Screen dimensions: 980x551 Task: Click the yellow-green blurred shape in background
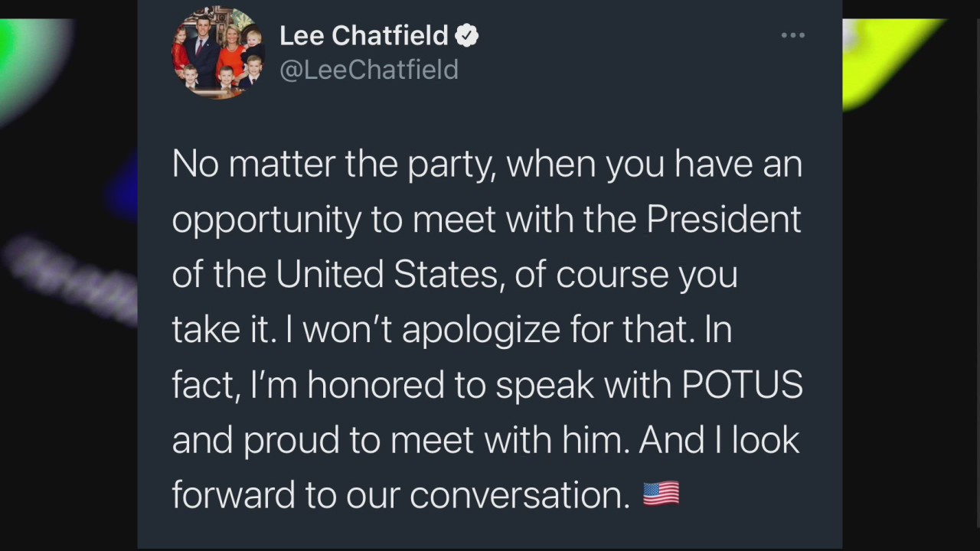pos(888,61)
